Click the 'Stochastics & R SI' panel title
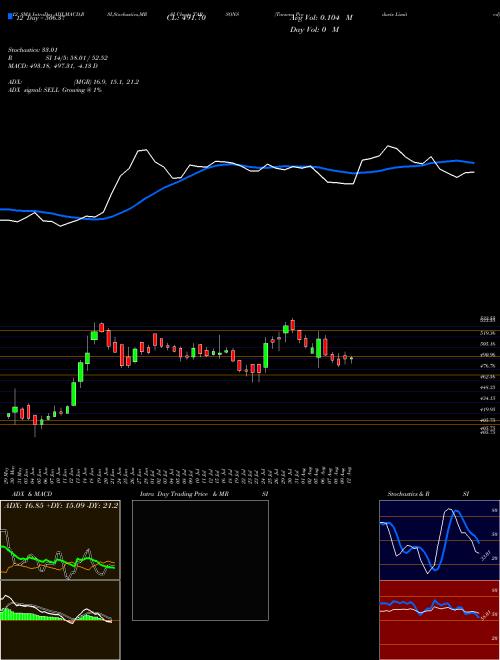500x660 pixels. (x=428, y=494)
